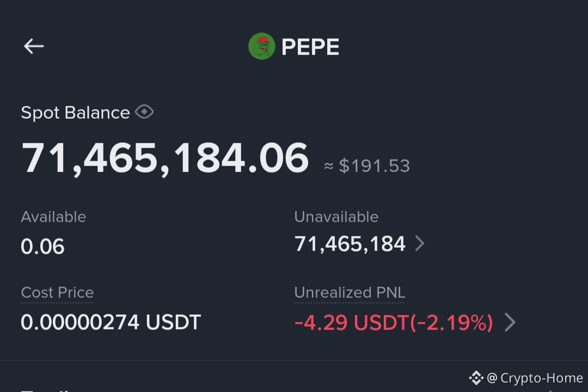Open the Unavailable 71,465,184 amount
Screen dimensions: 588x392
coord(350,244)
